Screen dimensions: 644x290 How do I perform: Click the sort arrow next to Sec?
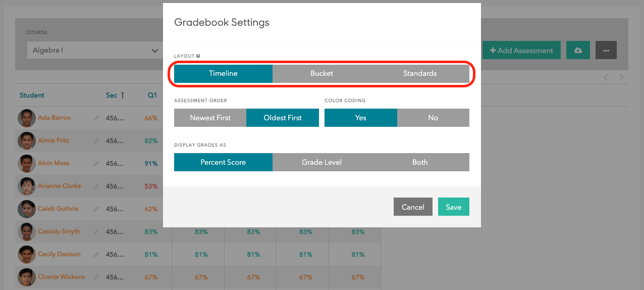[x=122, y=95]
